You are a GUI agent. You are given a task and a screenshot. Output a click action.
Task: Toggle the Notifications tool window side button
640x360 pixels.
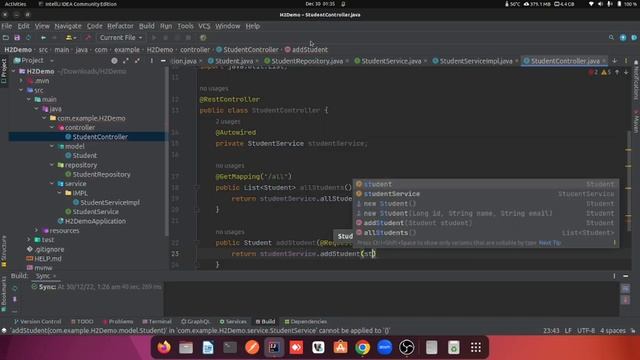tap(636, 80)
